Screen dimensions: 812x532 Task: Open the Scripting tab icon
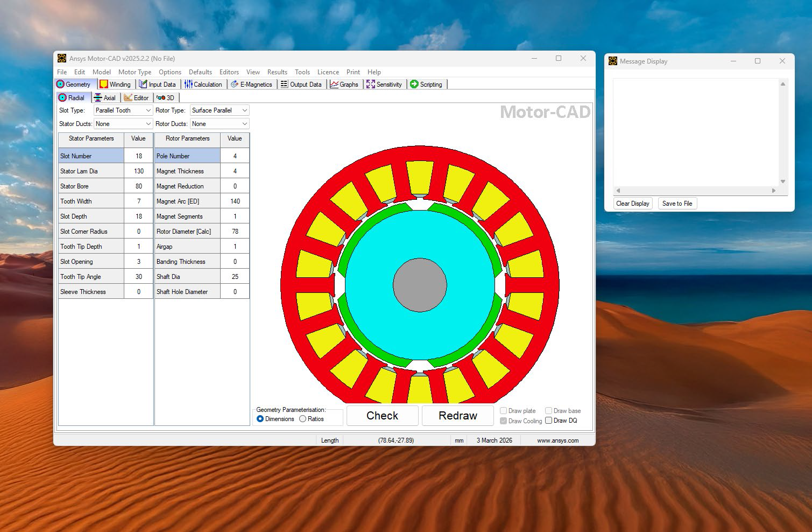click(x=414, y=85)
